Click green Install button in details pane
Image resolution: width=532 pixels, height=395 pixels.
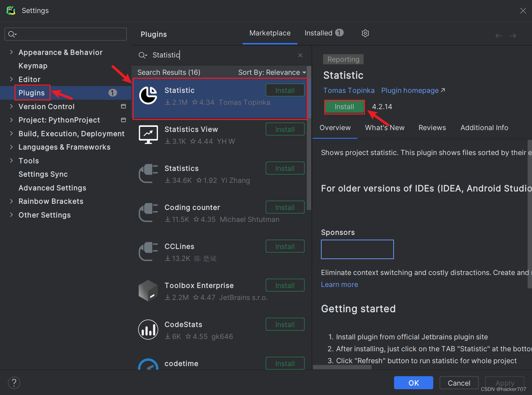point(344,107)
